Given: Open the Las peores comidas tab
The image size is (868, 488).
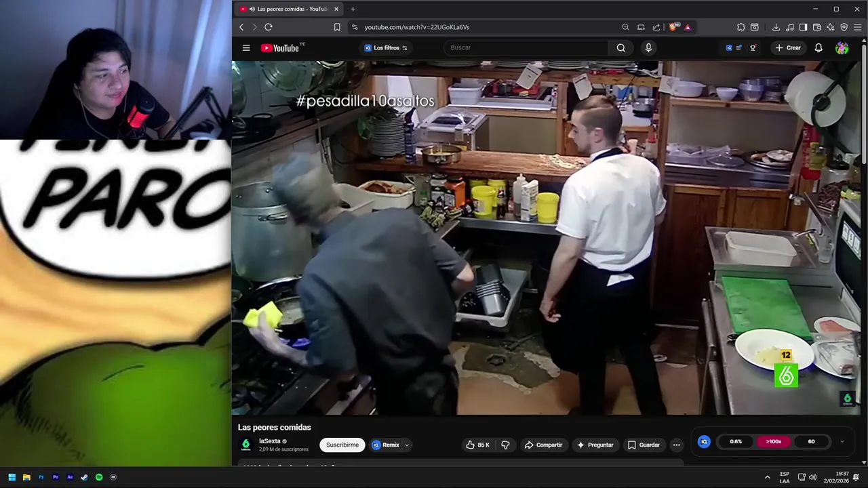Looking at the screenshot, I should pyautogui.click(x=288, y=9).
